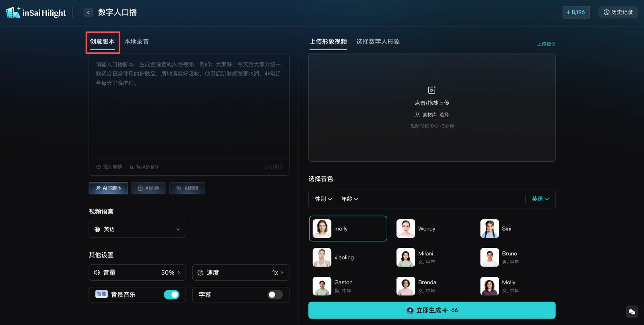Click the AI写脚本 button
Image resolution: width=644 pixels, height=325 pixels.
point(108,188)
